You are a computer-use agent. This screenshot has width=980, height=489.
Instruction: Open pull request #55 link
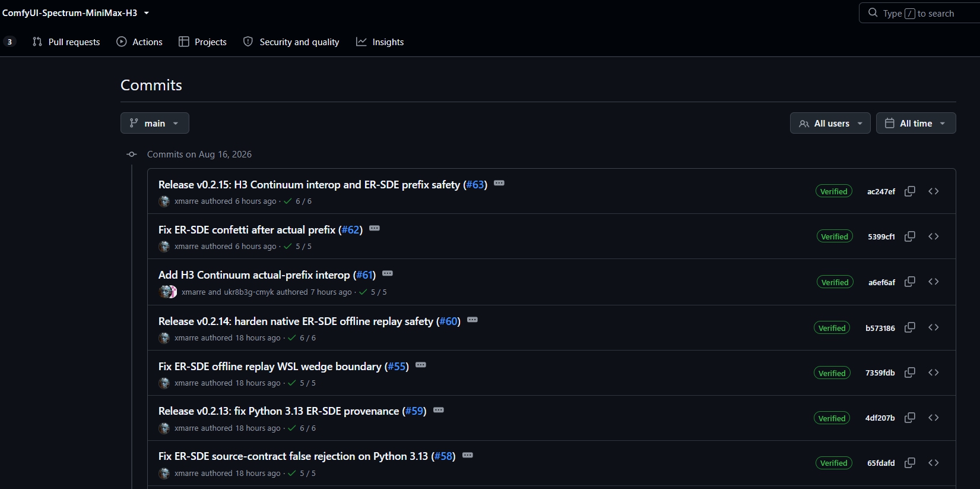tap(397, 367)
